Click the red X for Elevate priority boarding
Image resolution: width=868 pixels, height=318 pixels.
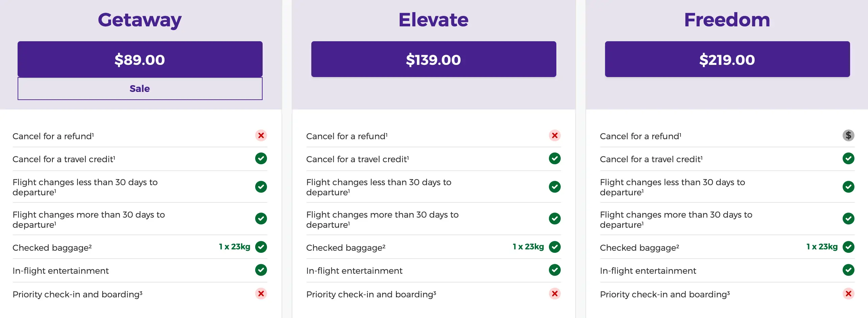[554, 294]
